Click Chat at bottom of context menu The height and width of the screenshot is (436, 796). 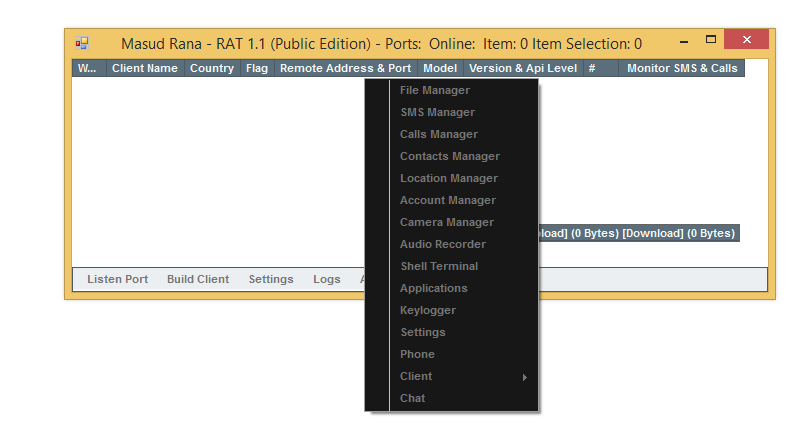point(412,398)
